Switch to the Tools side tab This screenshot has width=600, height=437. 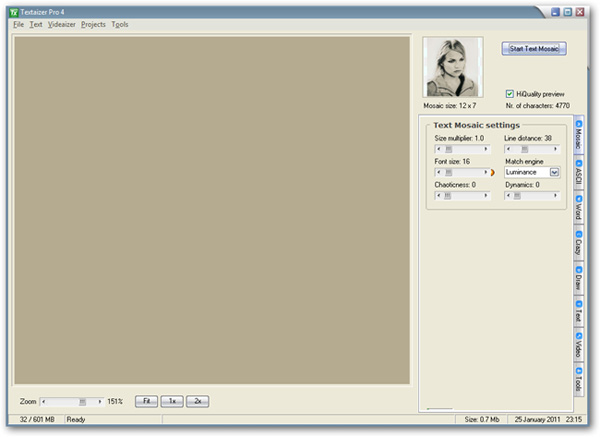pyautogui.click(x=579, y=379)
